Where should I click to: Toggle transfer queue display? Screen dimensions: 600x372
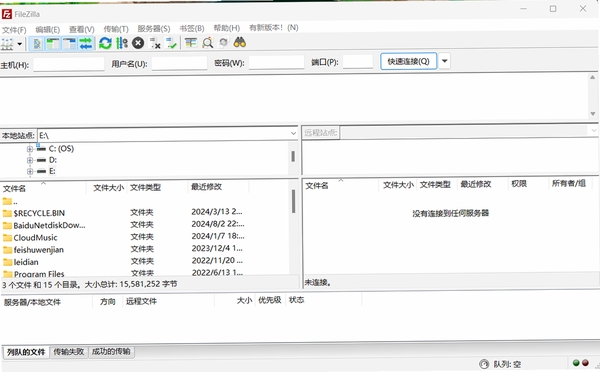click(x=86, y=43)
